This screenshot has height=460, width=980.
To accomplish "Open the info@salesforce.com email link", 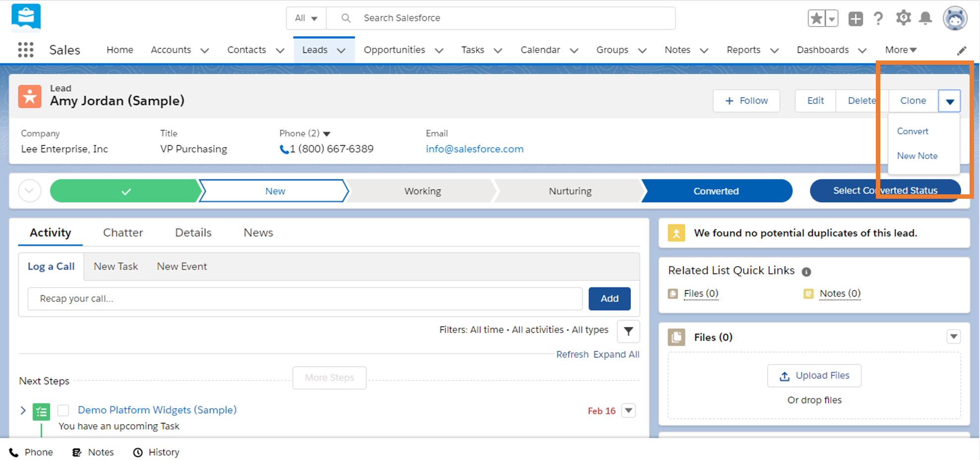I will pos(474,149).
